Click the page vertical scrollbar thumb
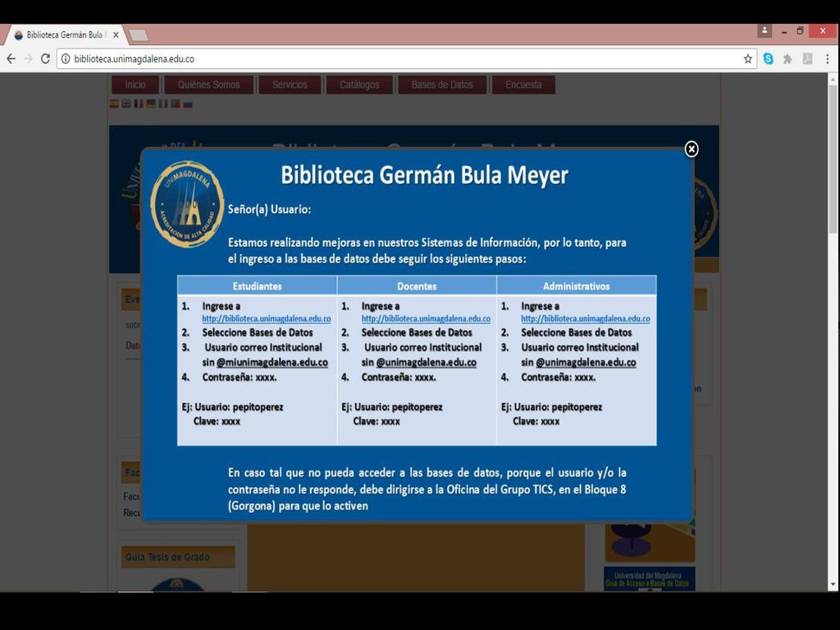The height and width of the screenshot is (630, 840). [833, 158]
